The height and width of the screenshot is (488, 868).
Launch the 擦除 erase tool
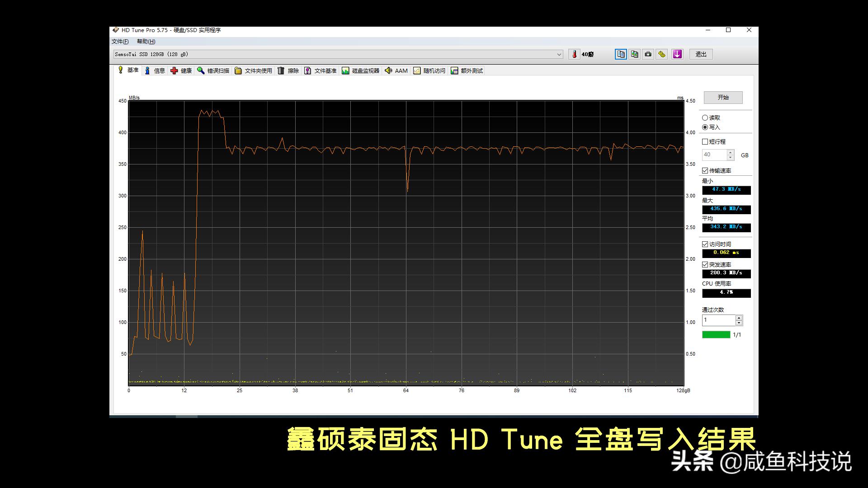point(292,70)
